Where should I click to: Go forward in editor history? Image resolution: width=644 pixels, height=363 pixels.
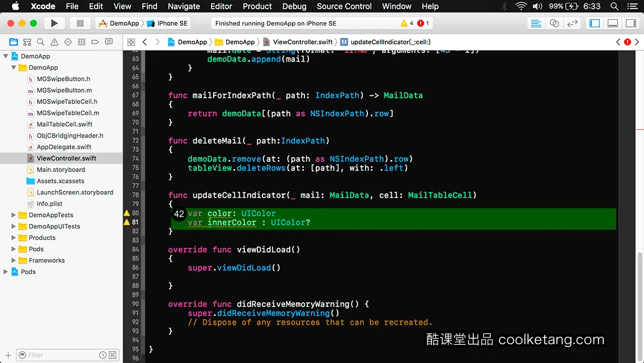157,42
